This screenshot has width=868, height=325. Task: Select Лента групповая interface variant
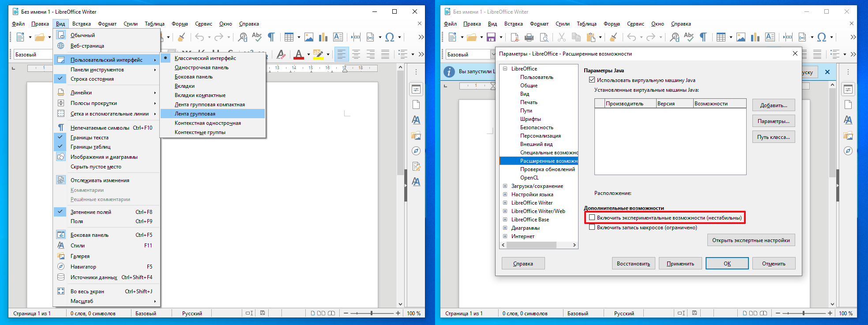[x=213, y=114]
